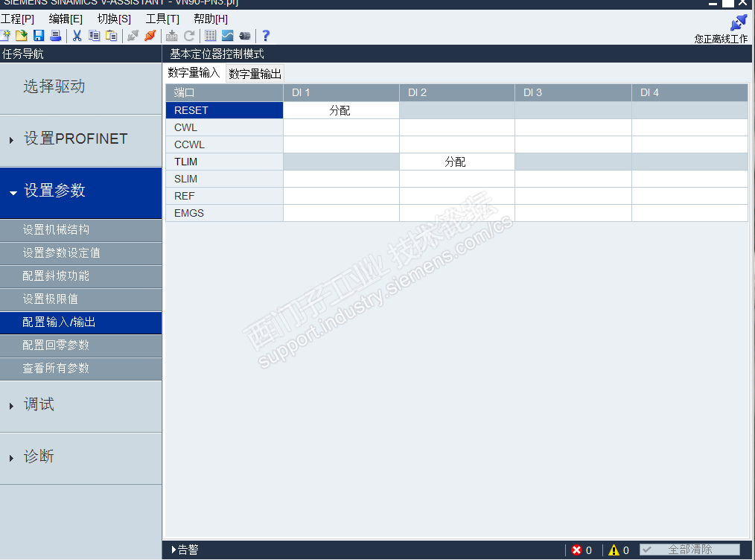The width and height of the screenshot is (755, 560).
Task: Create a new project via toolbar icon
Action: coord(6,36)
